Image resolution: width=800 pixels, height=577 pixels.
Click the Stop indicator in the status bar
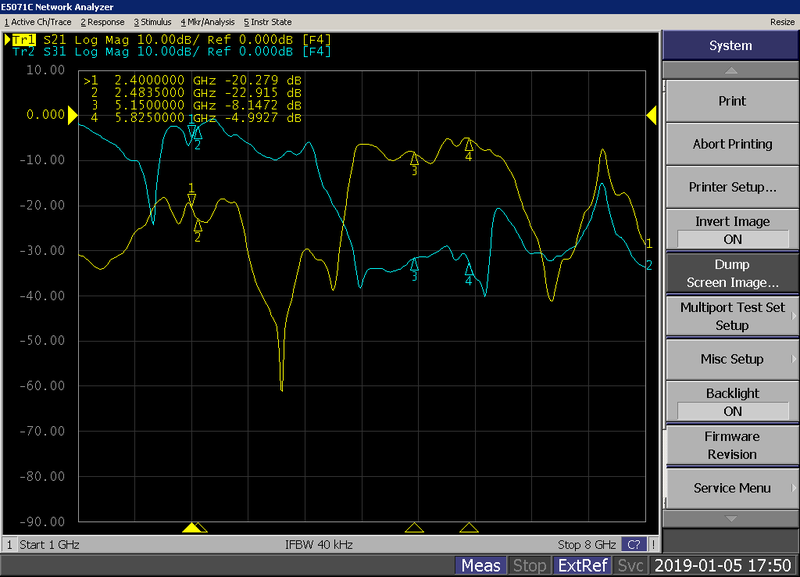pos(530,565)
